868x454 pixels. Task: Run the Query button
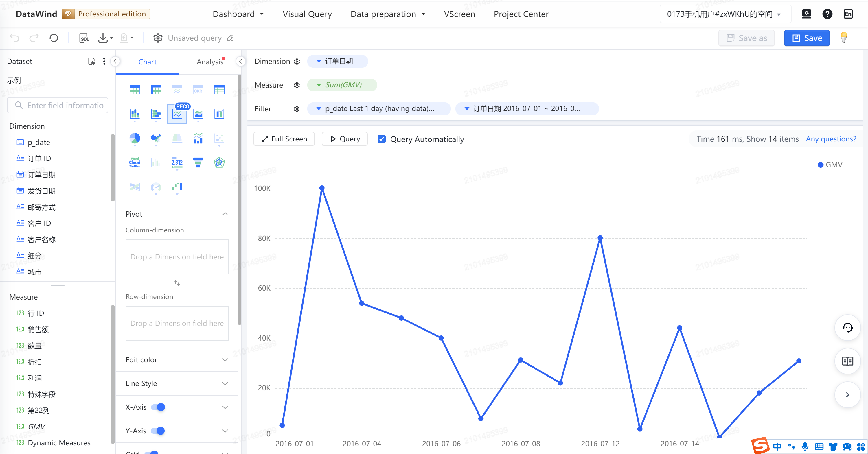click(x=344, y=139)
